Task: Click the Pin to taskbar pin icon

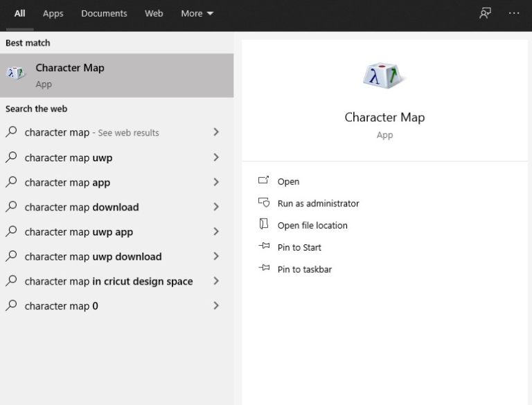Action: coord(263,269)
